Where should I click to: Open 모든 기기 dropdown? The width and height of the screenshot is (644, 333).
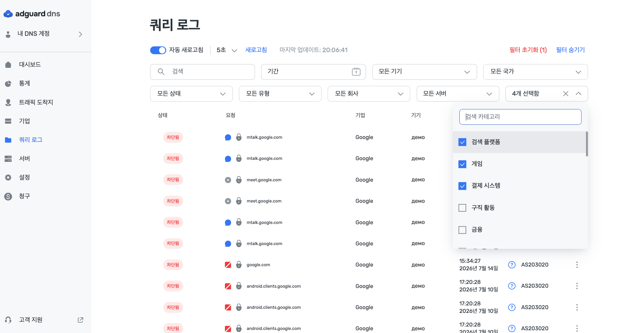424,72
